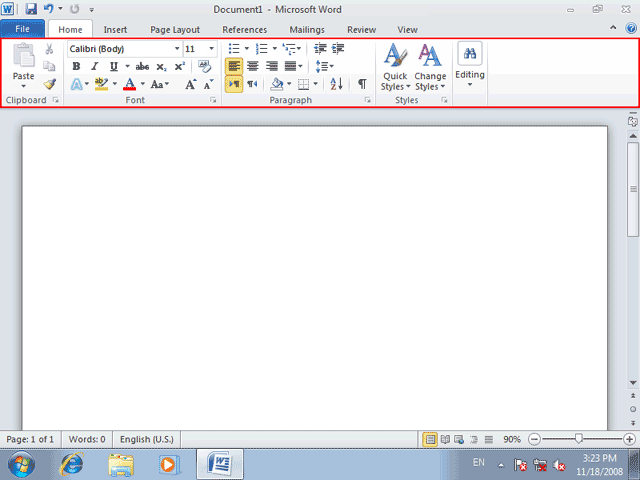
Task: Open the font size 11 dropdown
Action: pyautogui.click(x=211, y=49)
